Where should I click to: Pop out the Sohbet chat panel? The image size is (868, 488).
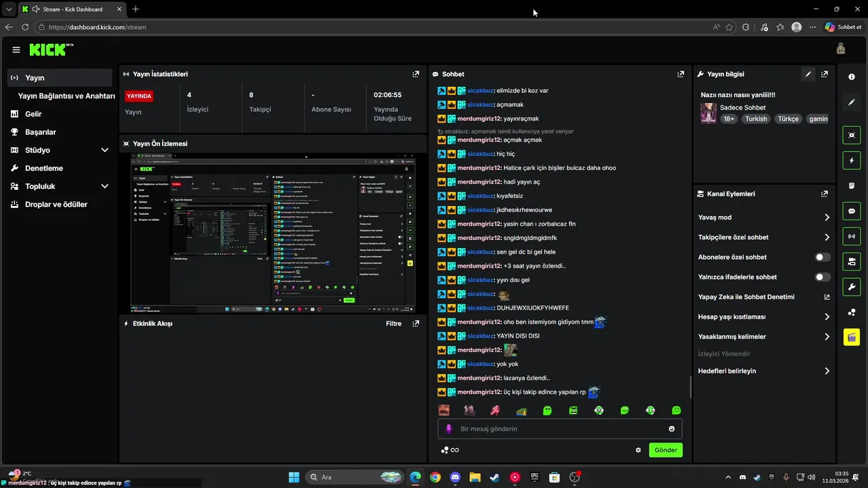point(680,74)
